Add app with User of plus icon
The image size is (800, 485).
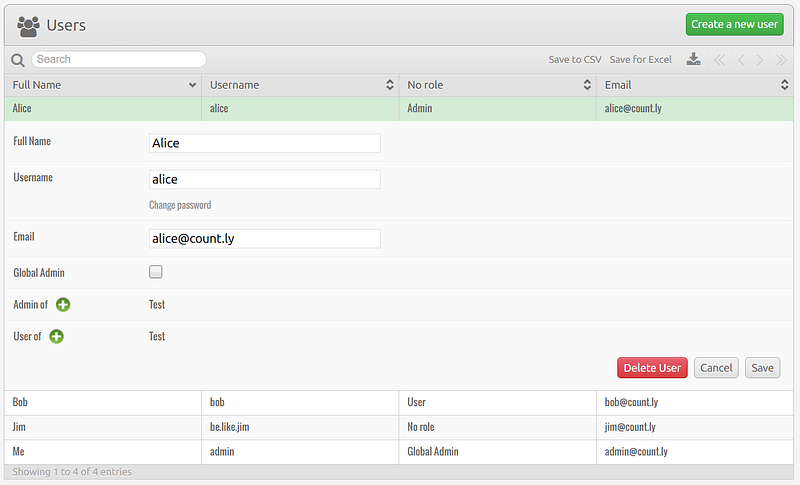coord(56,336)
